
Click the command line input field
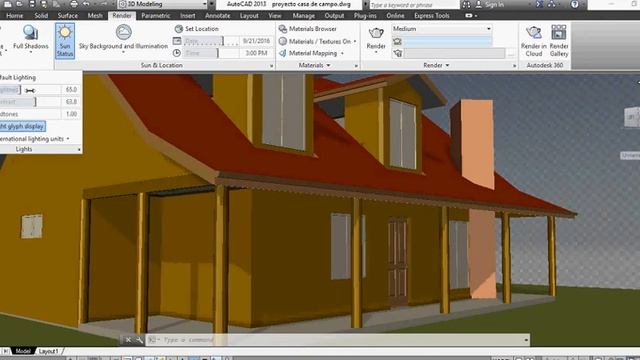tap(339, 340)
